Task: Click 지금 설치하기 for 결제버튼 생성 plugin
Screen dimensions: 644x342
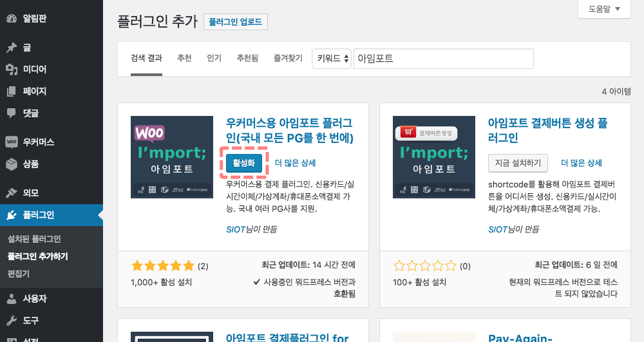Action: coord(518,163)
